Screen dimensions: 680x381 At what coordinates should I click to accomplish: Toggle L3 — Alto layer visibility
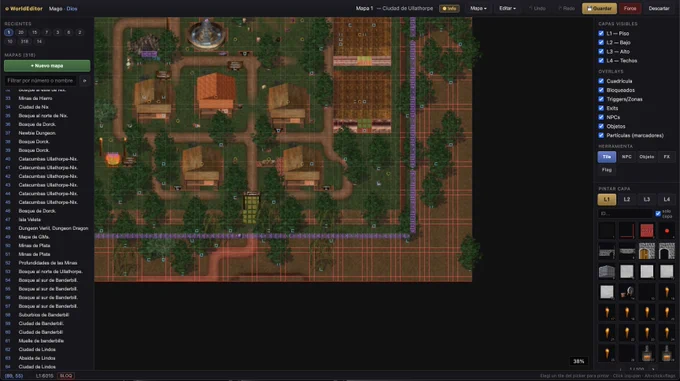point(601,52)
